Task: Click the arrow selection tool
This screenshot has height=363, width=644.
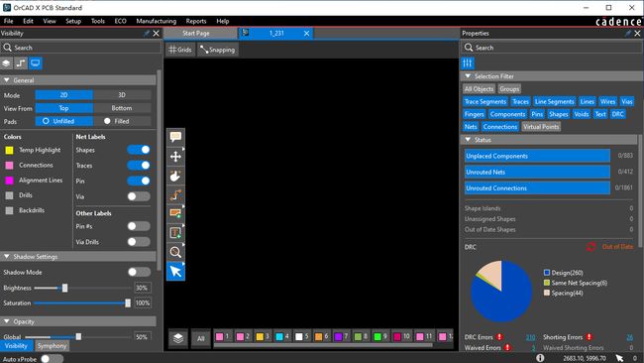Action: 175,272
